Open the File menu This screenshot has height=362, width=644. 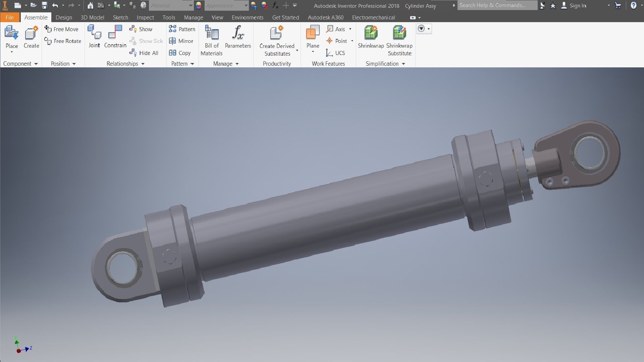click(x=10, y=17)
